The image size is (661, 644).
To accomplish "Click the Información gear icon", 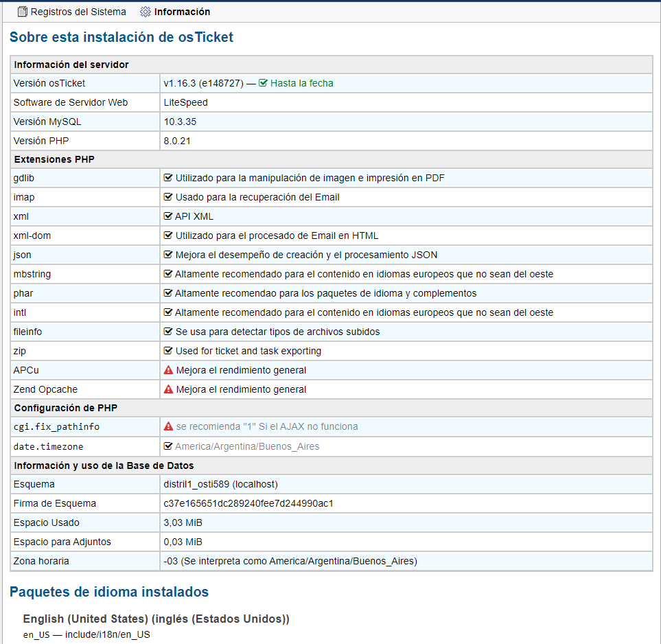I will (145, 12).
